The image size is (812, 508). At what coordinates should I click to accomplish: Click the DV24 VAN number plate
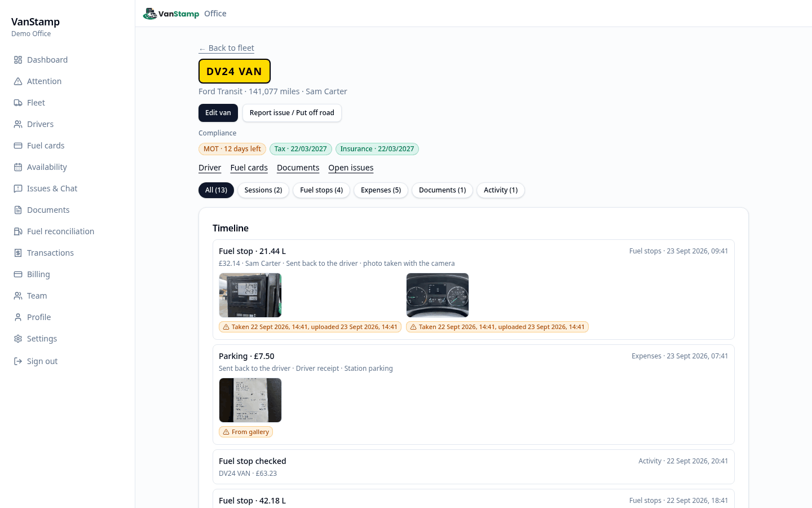(x=235, y=71)
